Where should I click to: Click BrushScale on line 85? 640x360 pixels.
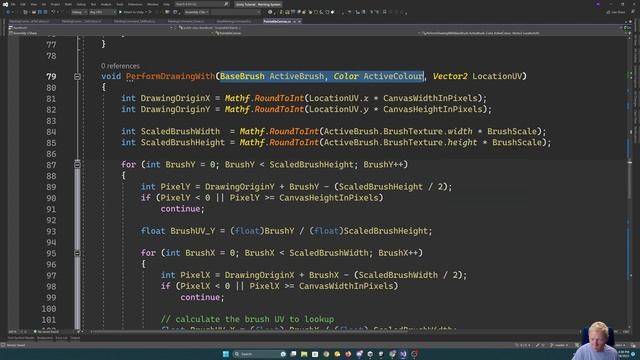(x=517, y=142)
